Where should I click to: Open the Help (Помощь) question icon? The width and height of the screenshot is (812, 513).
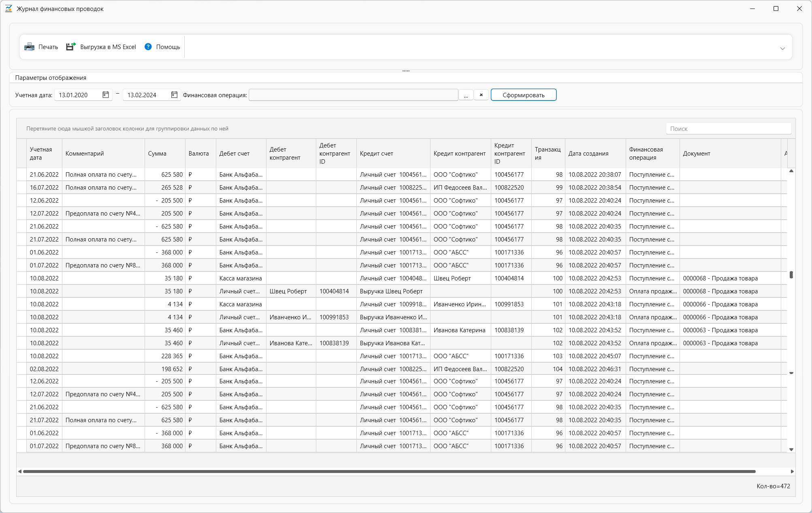tap(148, 47)
